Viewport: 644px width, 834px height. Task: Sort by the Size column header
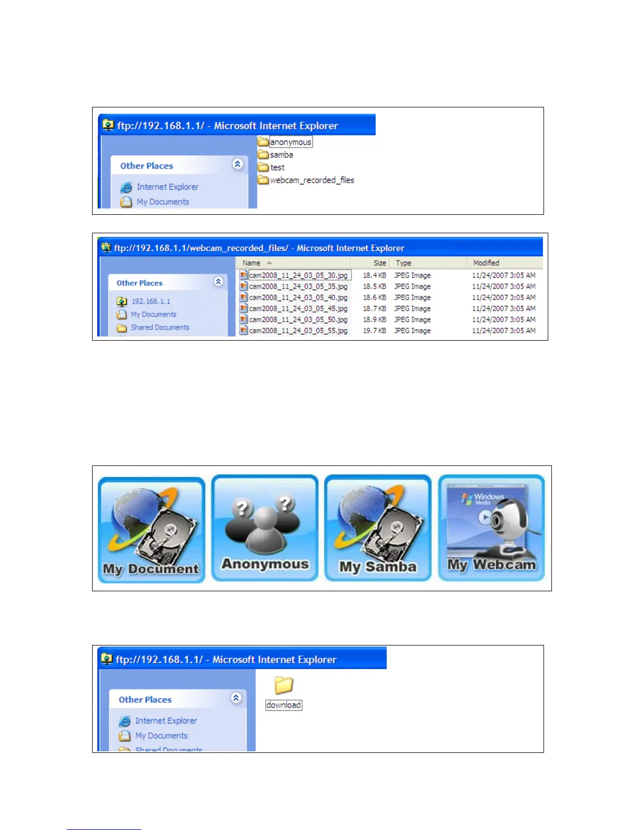[370, 263]
